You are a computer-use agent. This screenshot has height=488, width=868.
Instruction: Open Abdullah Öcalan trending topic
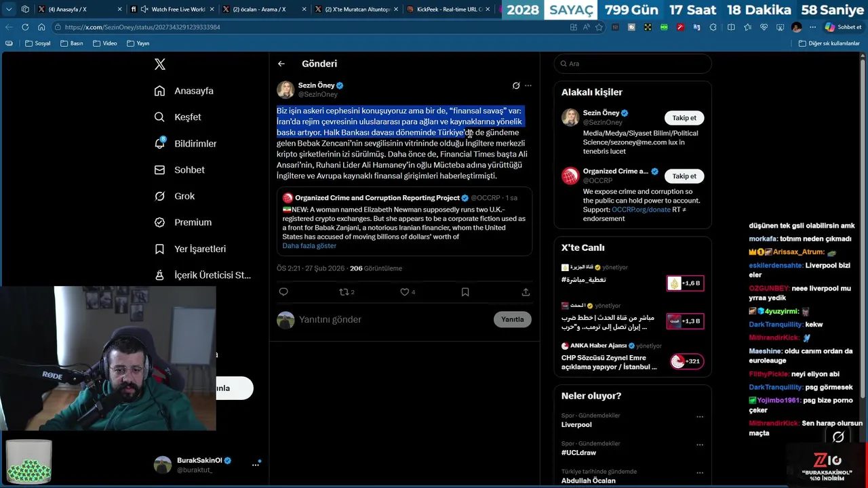pyautogui.click(x=589, y=481)
